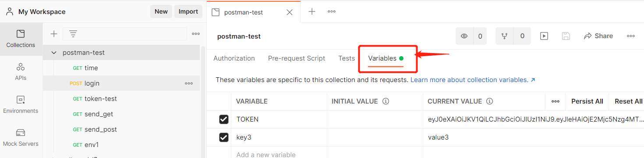Collapse the postman-test collection tree

pyautogui.click(x=54, y=53)
